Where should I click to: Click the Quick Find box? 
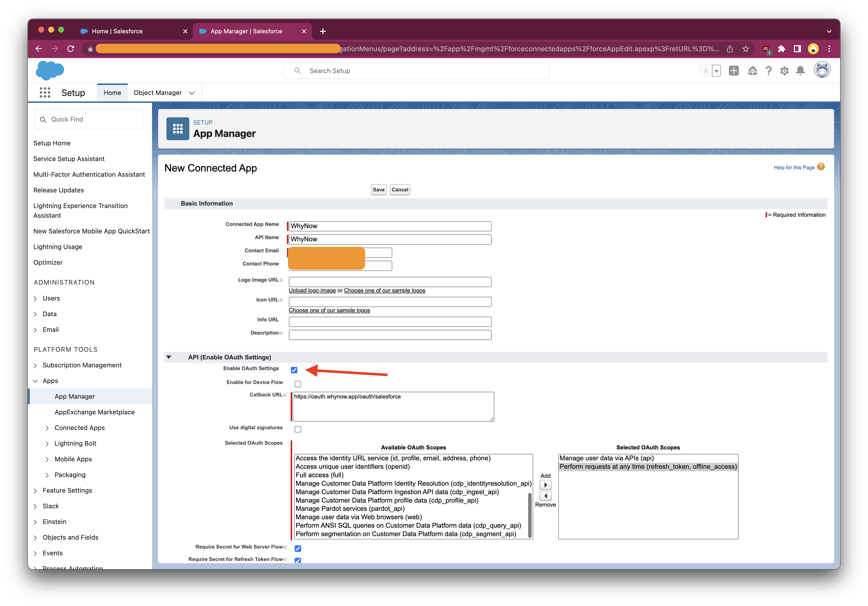pos(89,119)
